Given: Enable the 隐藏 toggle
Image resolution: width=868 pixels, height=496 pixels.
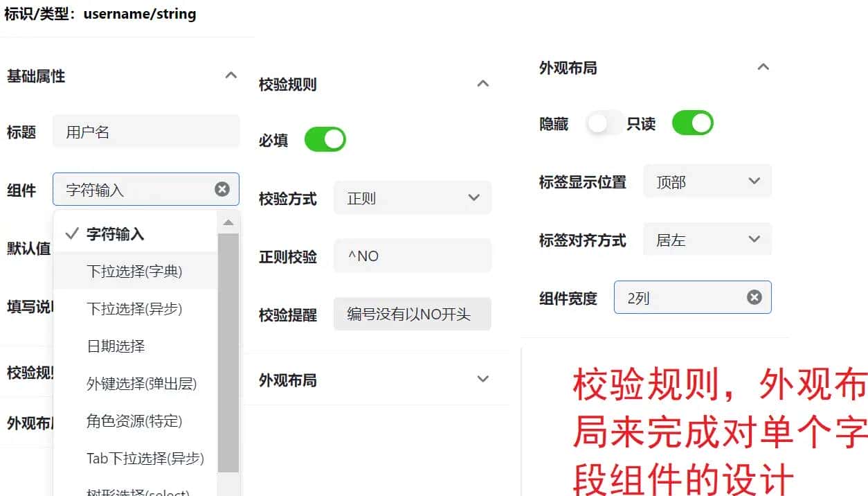Looking at the screenshot, I should click(x=604, y=123).
